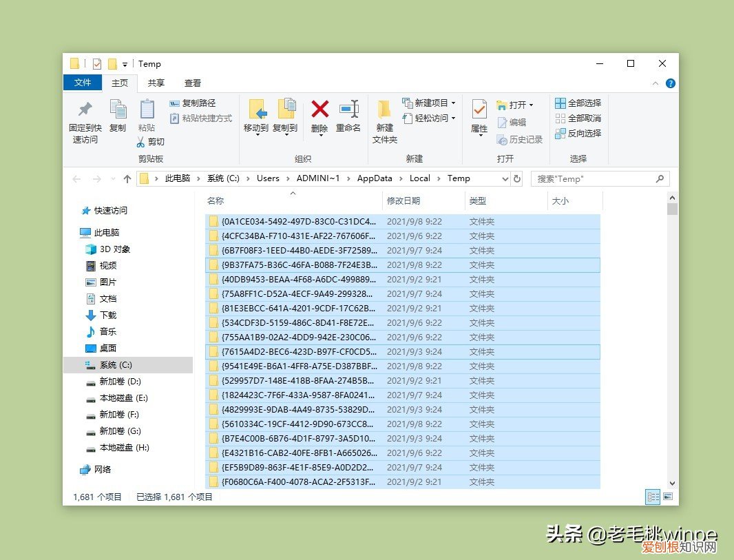
Task: Open the 文件 menu
Action: [x=83, y=83]
